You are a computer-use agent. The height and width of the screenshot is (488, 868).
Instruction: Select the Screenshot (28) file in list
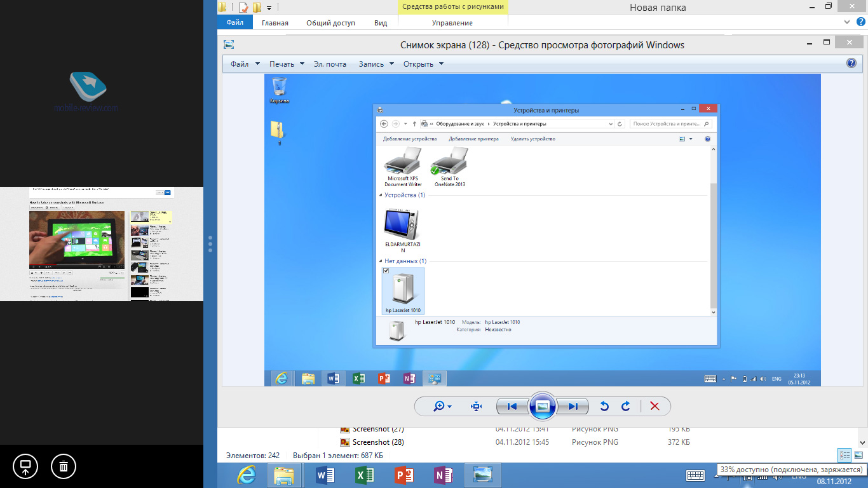click(x=378, y=442)
